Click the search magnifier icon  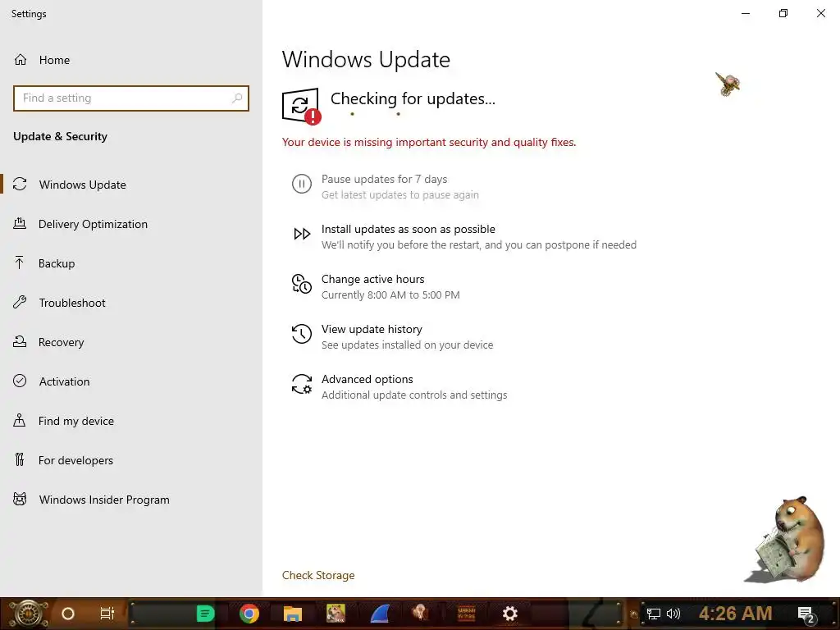237,98
